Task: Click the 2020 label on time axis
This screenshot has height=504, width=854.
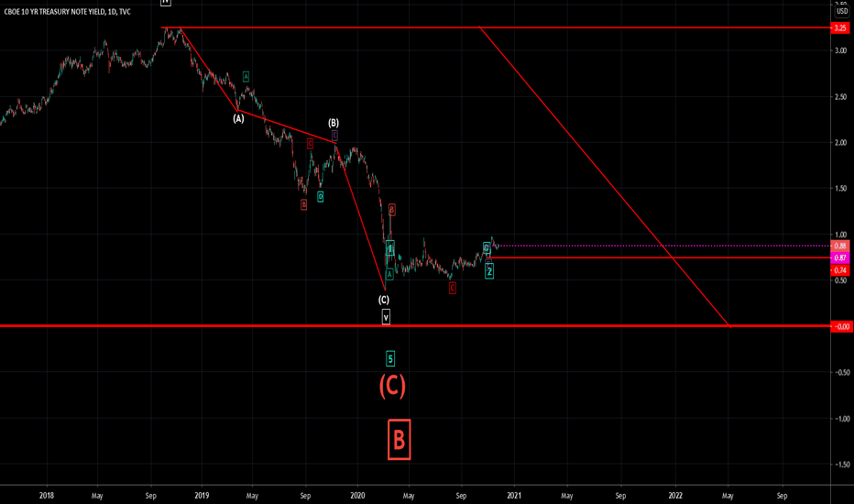Action: pyautogui.click(x=358, y=496)
